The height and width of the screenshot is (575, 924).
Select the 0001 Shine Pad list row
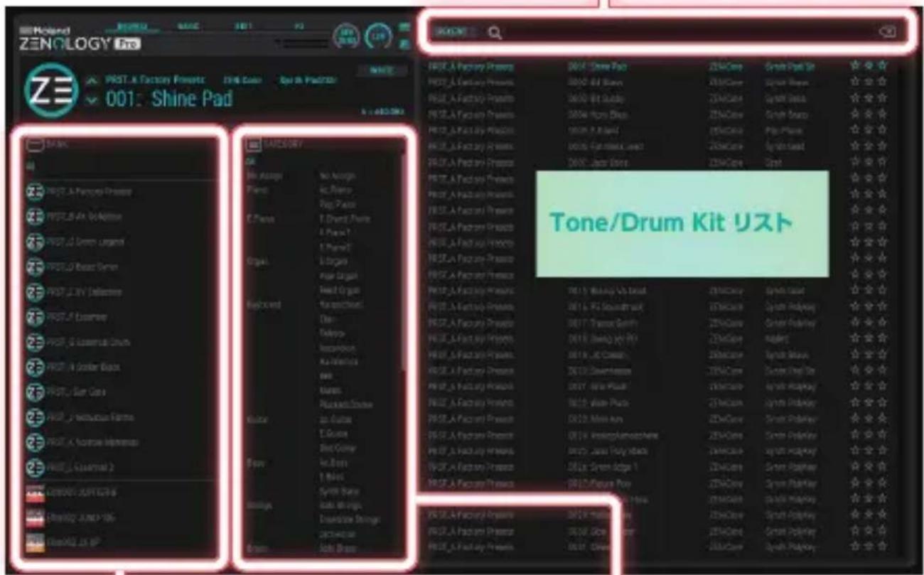tap(657, 66)
